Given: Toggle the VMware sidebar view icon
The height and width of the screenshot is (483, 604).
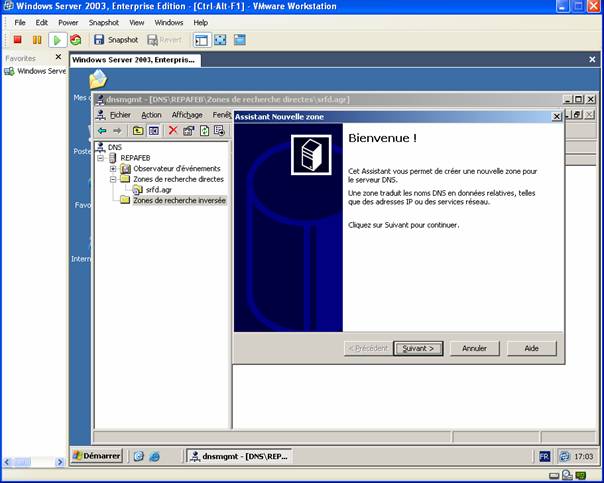Looking at the screenshot, I should [x=201, y=40].
